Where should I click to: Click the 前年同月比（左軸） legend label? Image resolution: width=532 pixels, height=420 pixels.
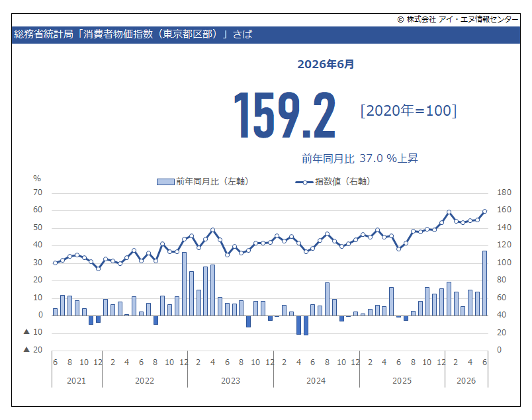pos(212,181)
